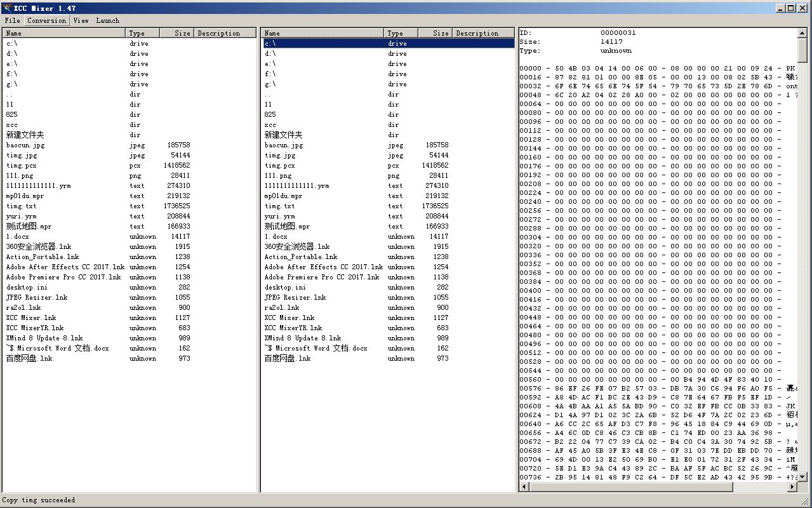Open the File menu
The image size is (812, 508).
tap(13, 20)
